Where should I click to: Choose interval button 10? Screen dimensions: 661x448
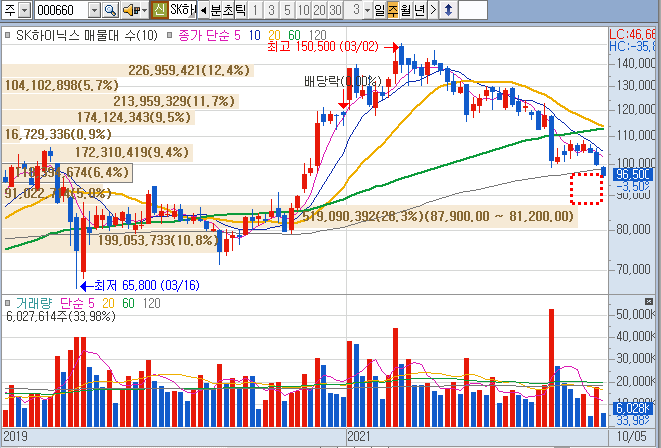point(303,10)
